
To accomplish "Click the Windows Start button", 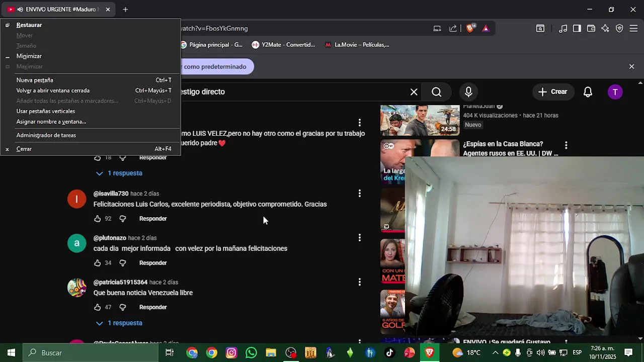I will point(11,353).
